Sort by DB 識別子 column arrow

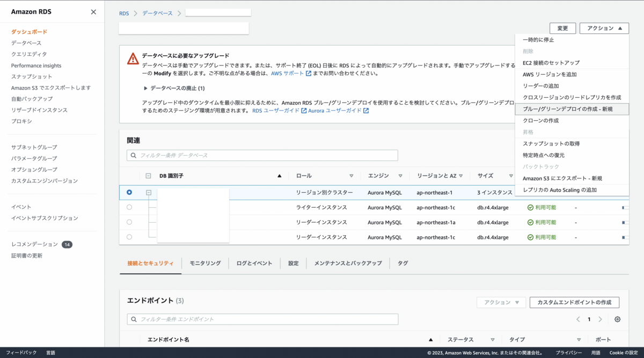pyautogui.click(x=279, y=176)
